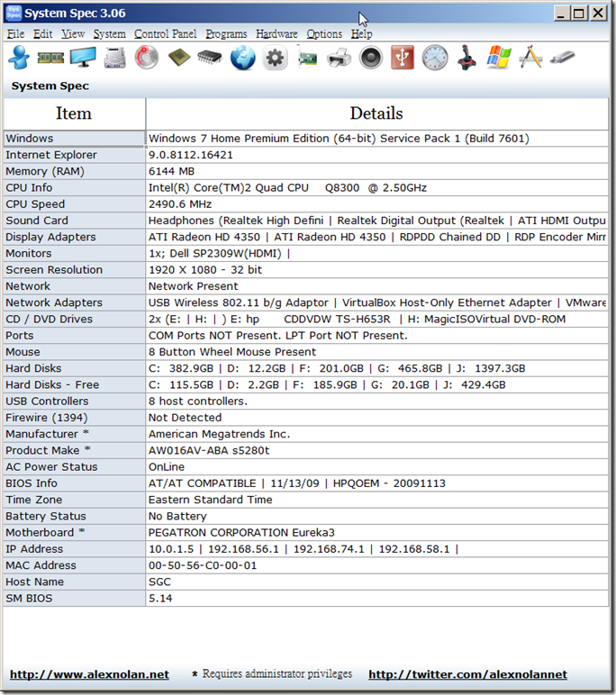Click the USB flash drive icon
This screenshot has width=616, height=695.
[x=563, y=58]
